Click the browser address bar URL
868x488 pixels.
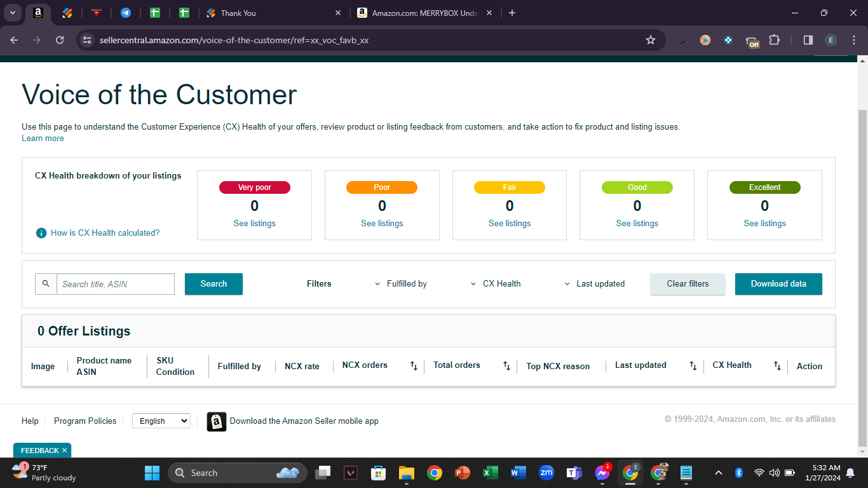234,40
